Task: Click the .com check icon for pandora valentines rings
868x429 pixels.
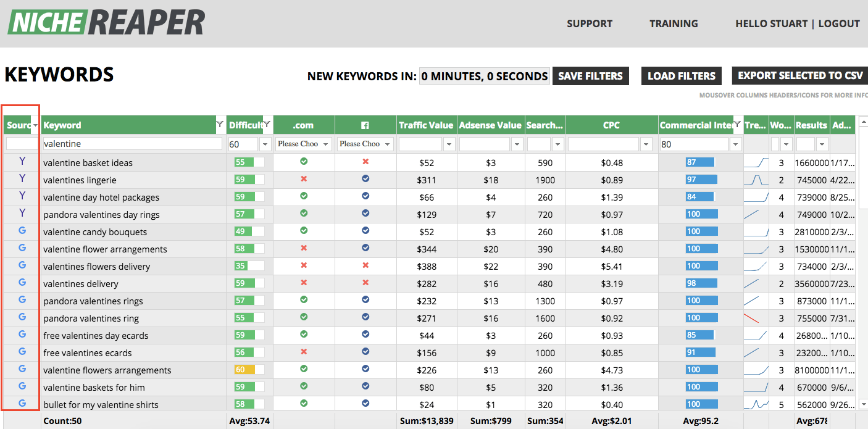Action: pos(304,299)
